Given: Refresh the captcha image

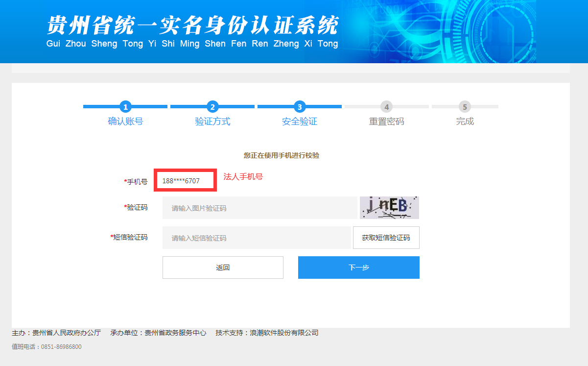Looking at the screenshot, I should 389,207.
